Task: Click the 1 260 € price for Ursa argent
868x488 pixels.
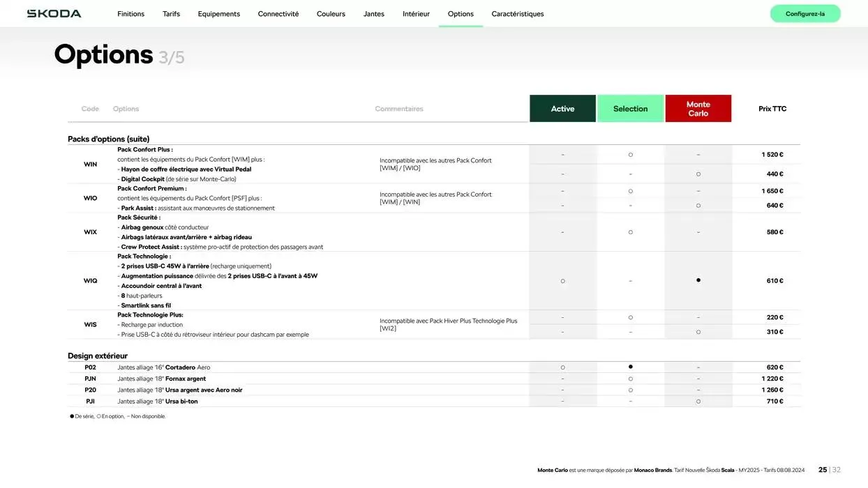Action: tap(772, 390)
